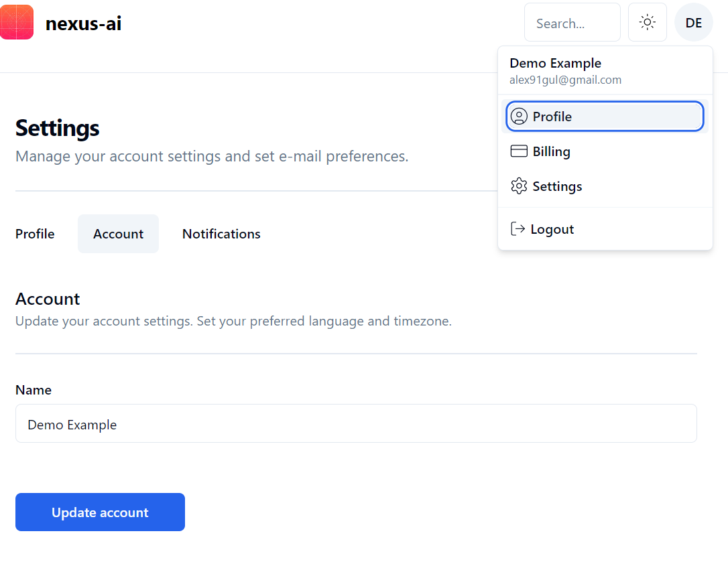Click the nexus-ai brand name text
Image resolution: width=728 pixels, height=568 pixels.
pyautogui.click(x=83, y=24)
